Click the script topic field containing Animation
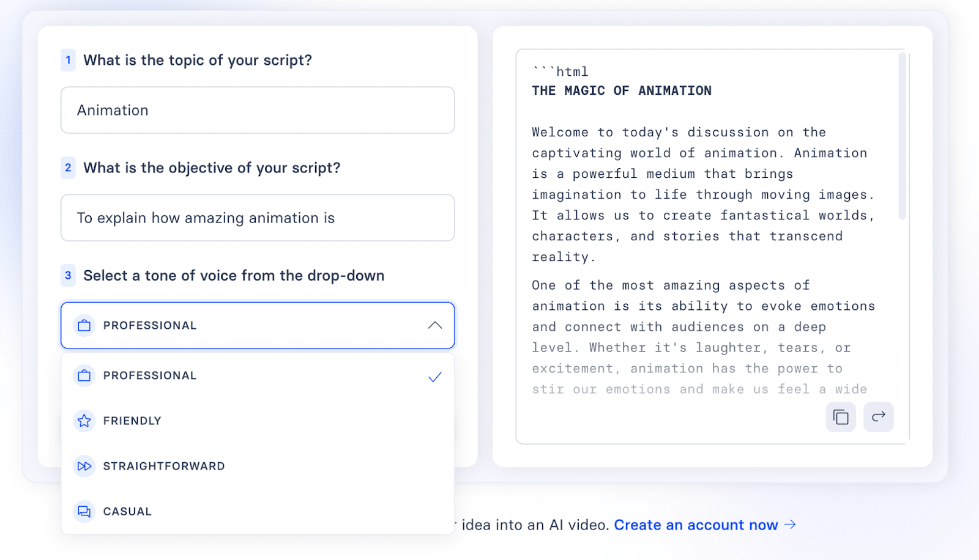 tap(258, 110)
